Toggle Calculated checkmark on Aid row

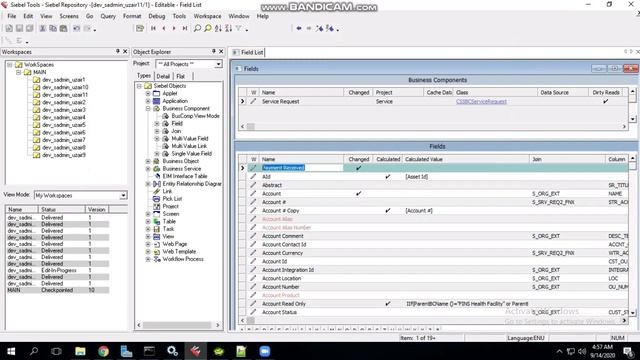pos(388,177)
